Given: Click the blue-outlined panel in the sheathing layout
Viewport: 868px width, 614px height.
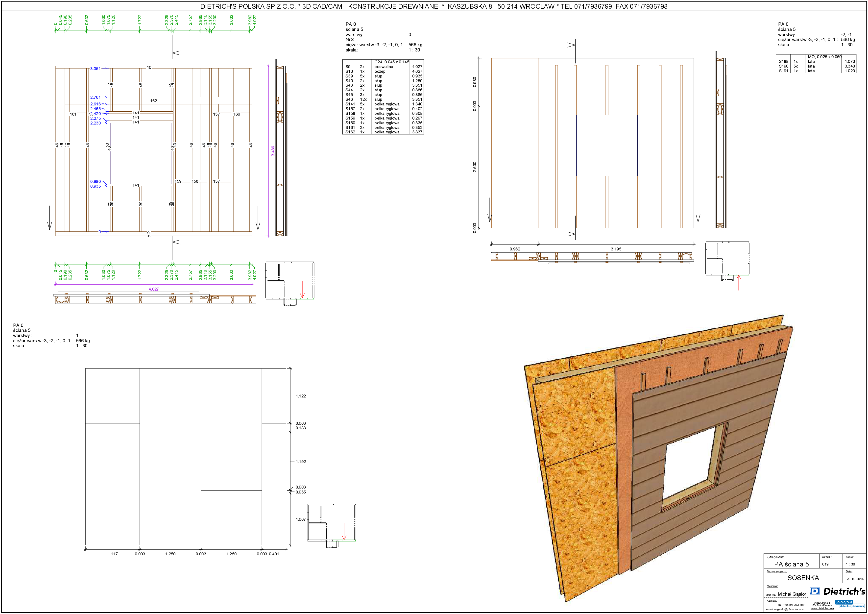Looking at the screenshot, I should (x=170, y=462).
